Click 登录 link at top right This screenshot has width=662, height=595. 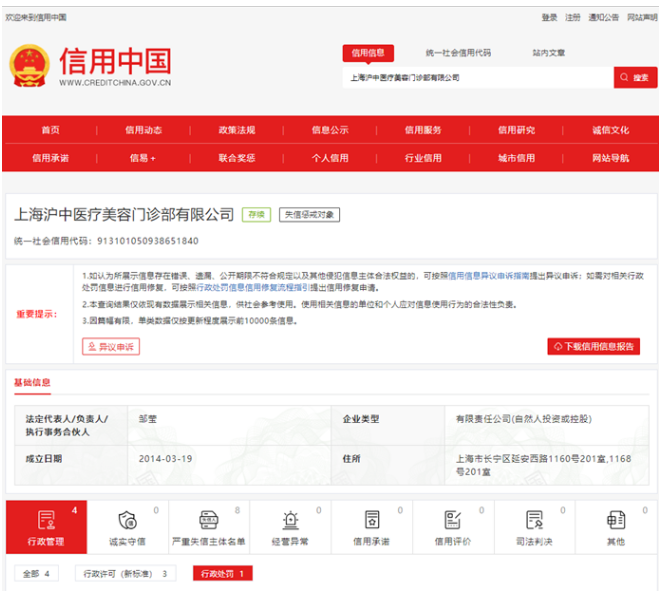549,17
